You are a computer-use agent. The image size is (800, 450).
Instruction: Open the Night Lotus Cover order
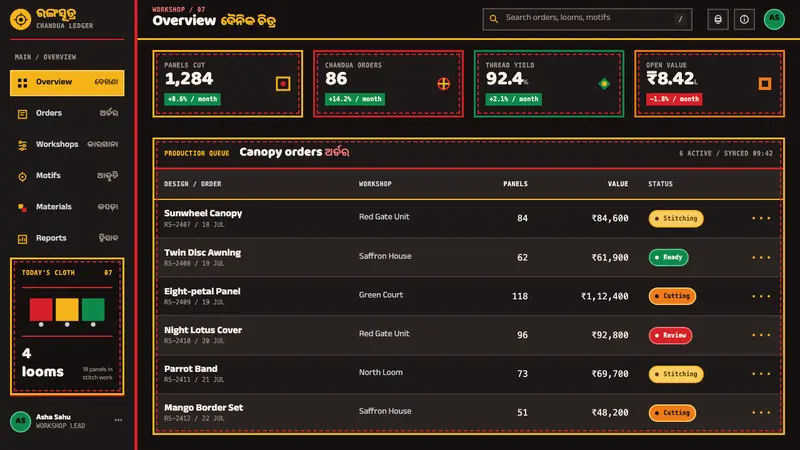[x=203, y=330]
